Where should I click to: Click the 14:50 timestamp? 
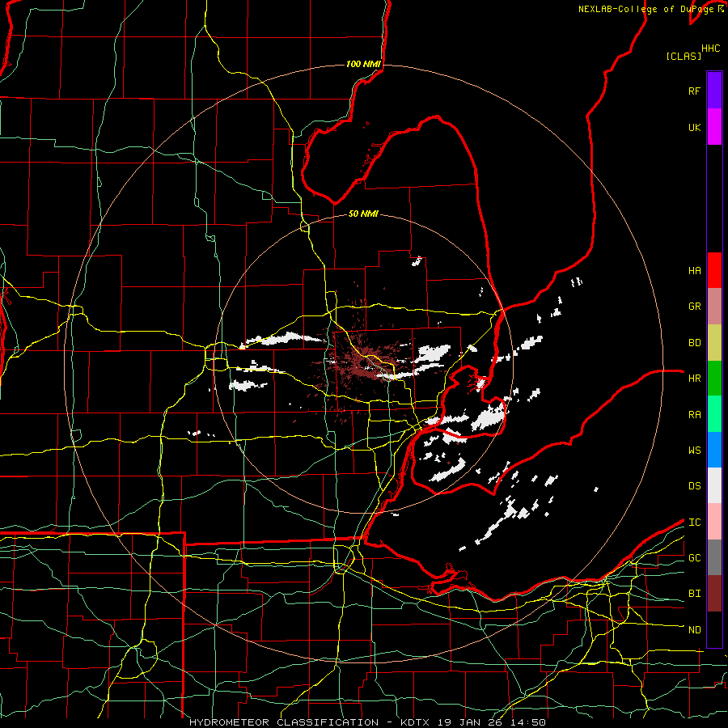tap(527, 722)
